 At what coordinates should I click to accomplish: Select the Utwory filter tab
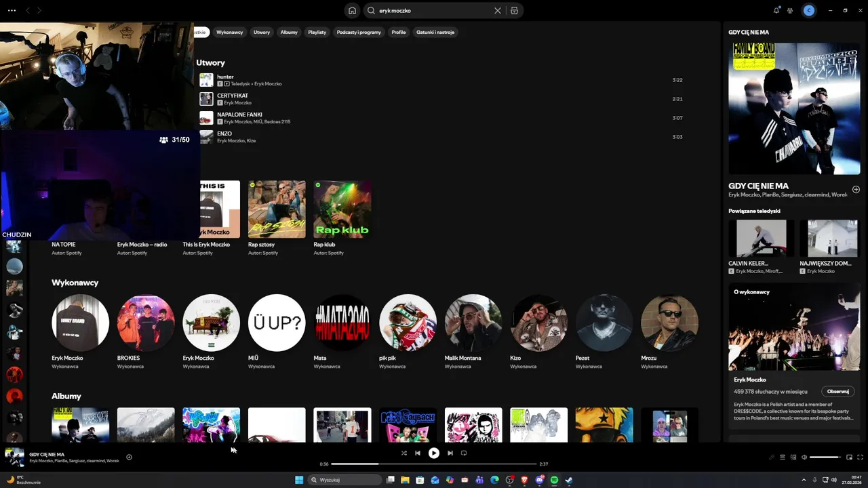tap(262, 32)
